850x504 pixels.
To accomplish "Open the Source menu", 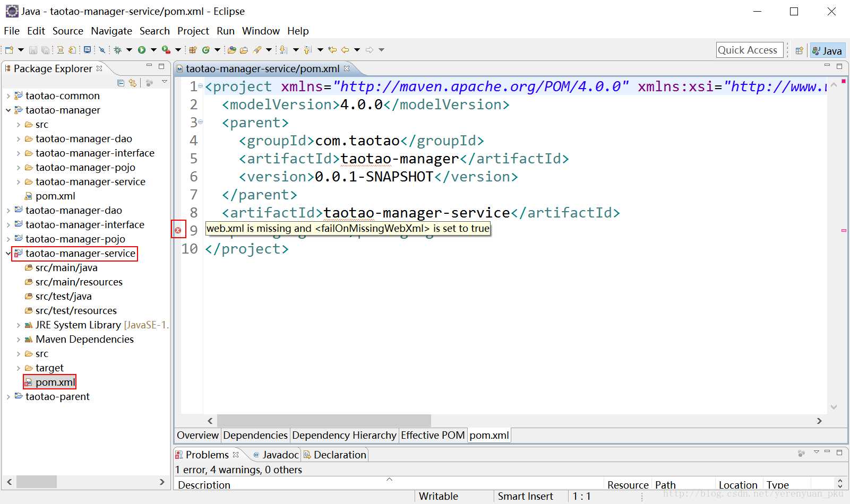I will point(68,31).
